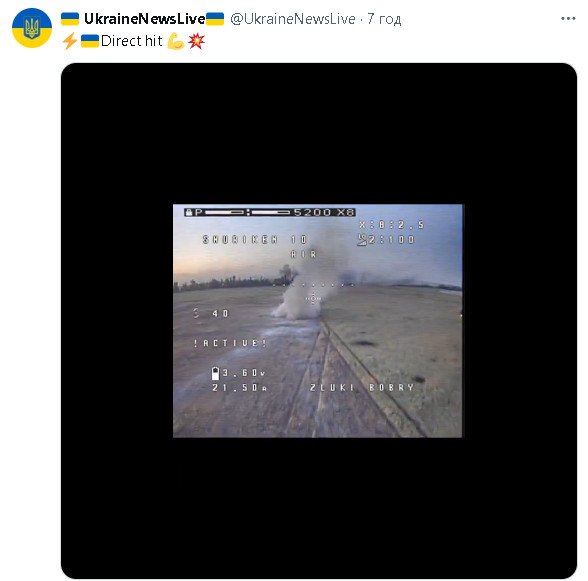Click the '!ACTIVE!' status text in video

tap(230, 343)
